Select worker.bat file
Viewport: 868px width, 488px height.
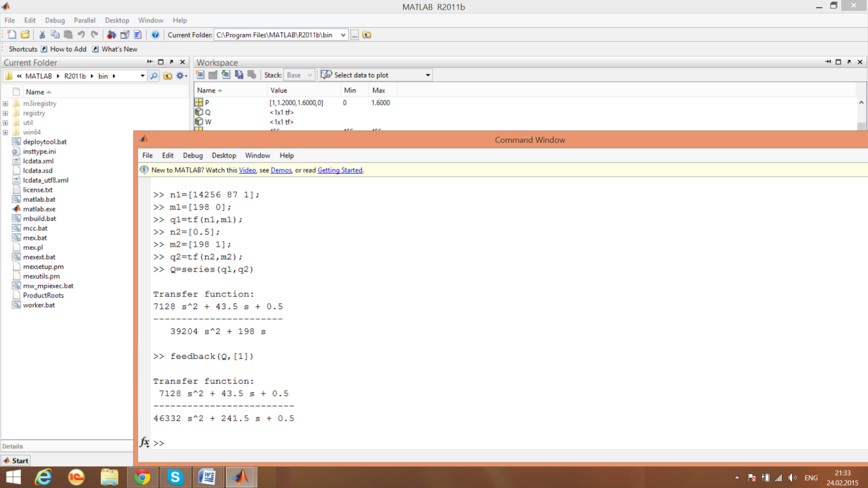pyautogui.click(x=39, y=305)
